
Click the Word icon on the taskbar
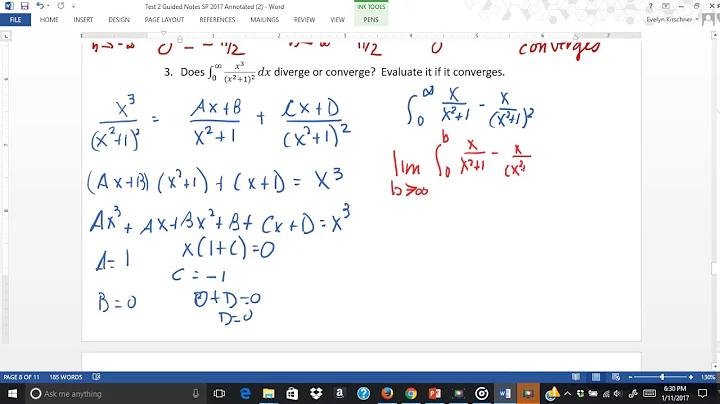[505, 393]
